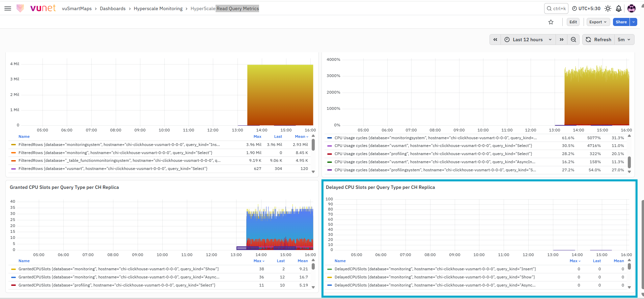Shift time range backward with double-left arrows
This screenshot has width=644, height=299.
[x=495, y=40]
